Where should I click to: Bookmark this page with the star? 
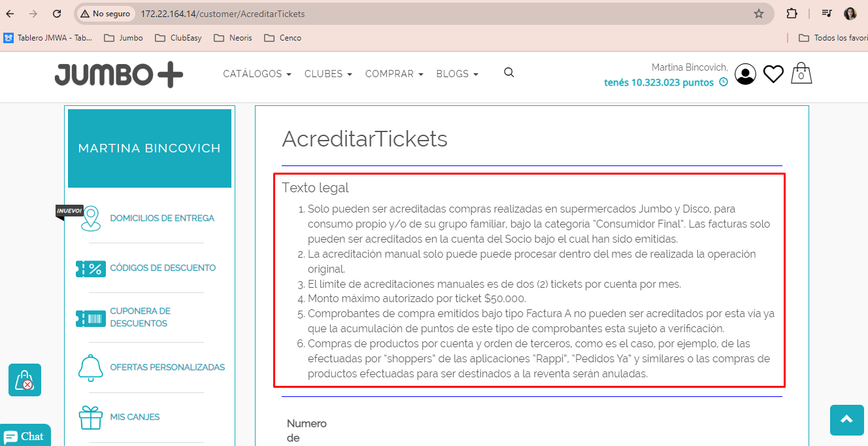pyautogui.click(x=759, y=13)
